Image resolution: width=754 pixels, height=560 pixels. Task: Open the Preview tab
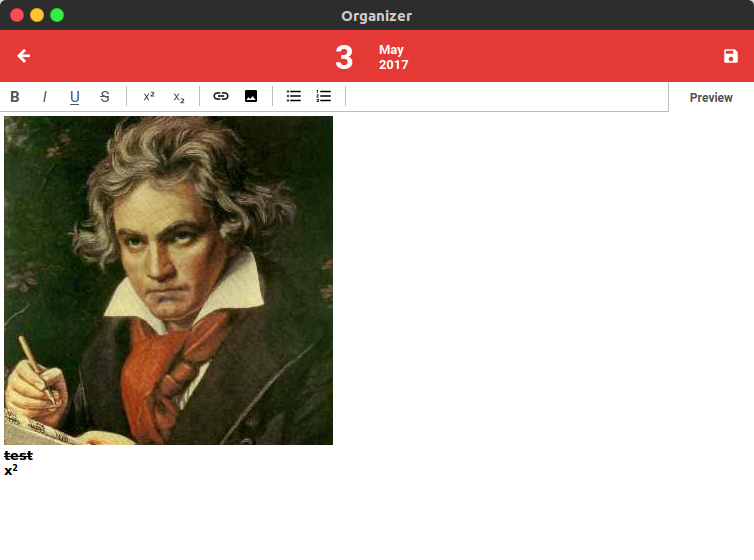(711, 98)
